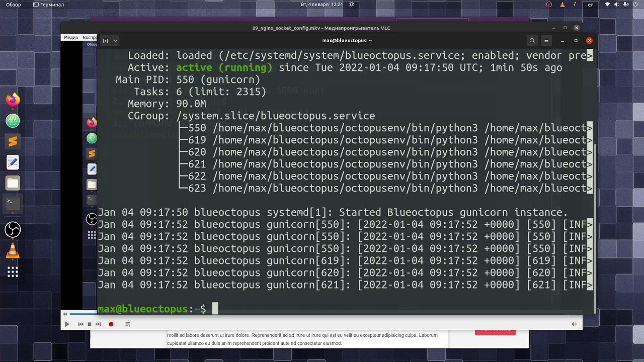This screenshot has width=644, height=362.
Task: Click the Обзор activities button
Action: (x=14, y=5)
